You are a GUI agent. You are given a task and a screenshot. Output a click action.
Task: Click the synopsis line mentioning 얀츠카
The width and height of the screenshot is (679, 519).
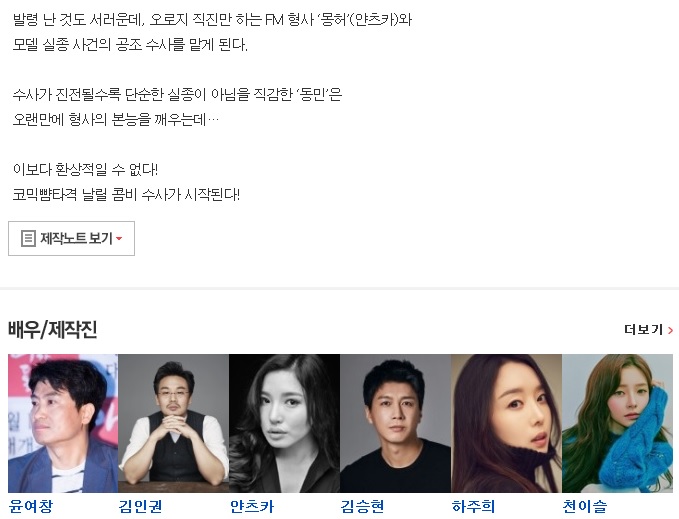(212, 19)
